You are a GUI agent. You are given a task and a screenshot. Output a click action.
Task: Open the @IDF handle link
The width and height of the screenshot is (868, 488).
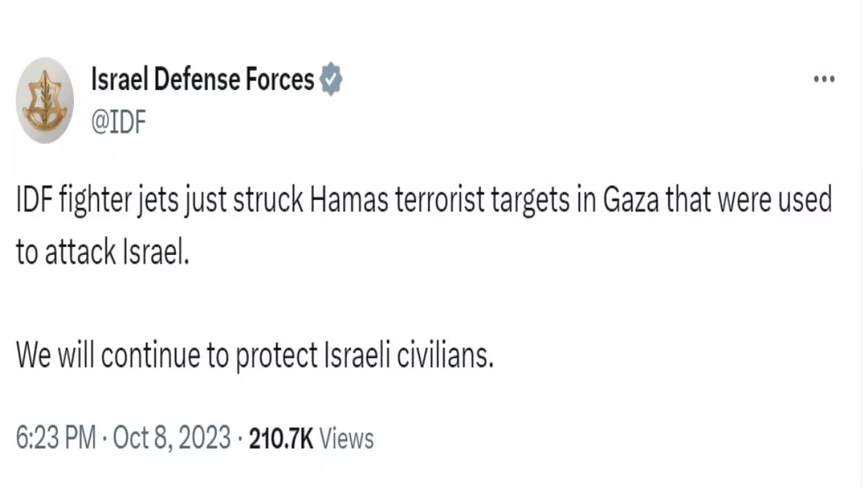[x=119, y=122]
